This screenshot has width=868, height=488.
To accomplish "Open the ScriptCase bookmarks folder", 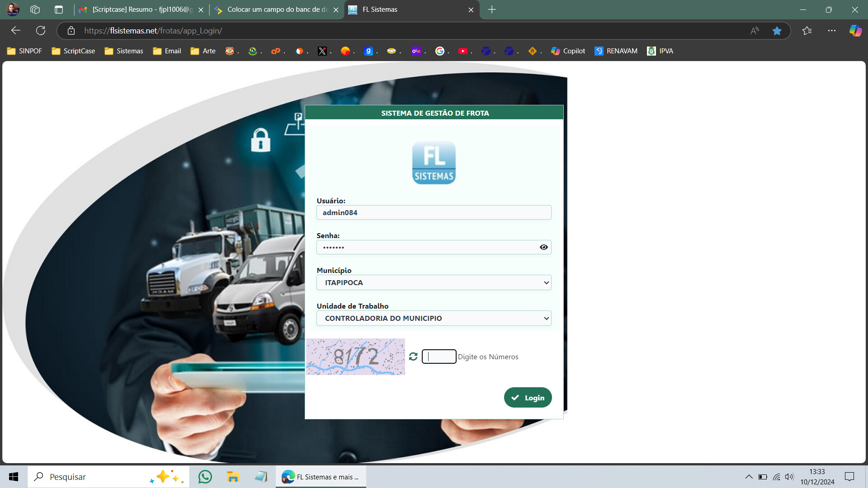I will pyautogui.click(x=73, y=51).
